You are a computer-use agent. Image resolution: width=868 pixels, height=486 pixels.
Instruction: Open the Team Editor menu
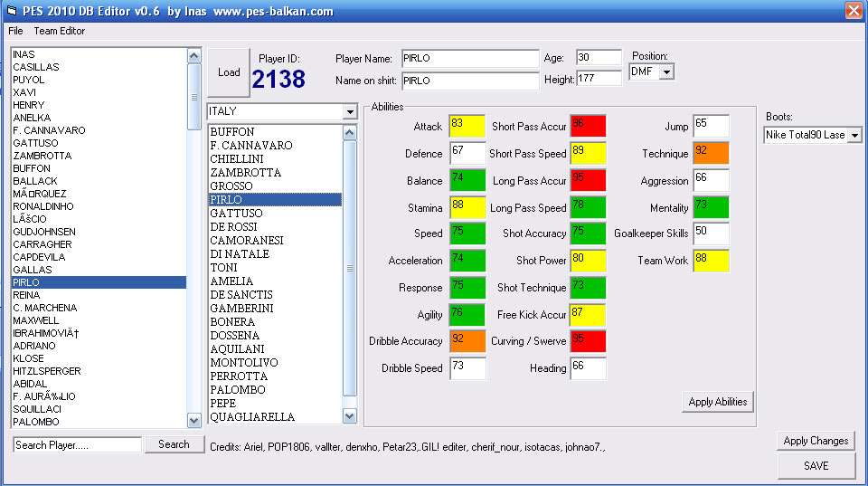point(60,31)
